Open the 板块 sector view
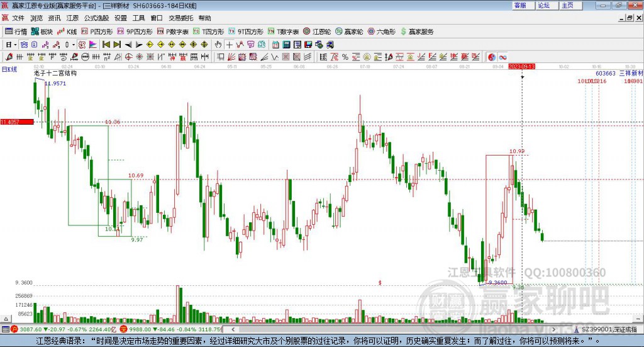This screenshot has width=644, height=347. (42, 31)
